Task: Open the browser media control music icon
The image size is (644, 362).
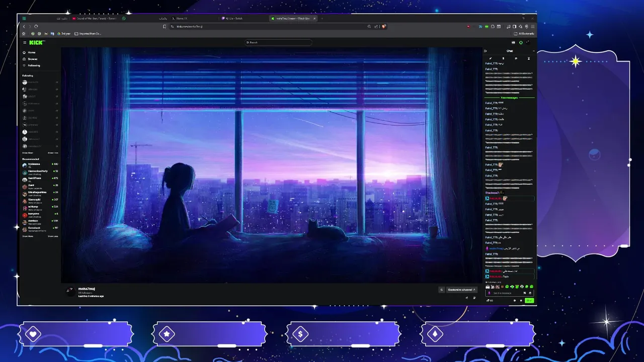Action: point(508,27)
